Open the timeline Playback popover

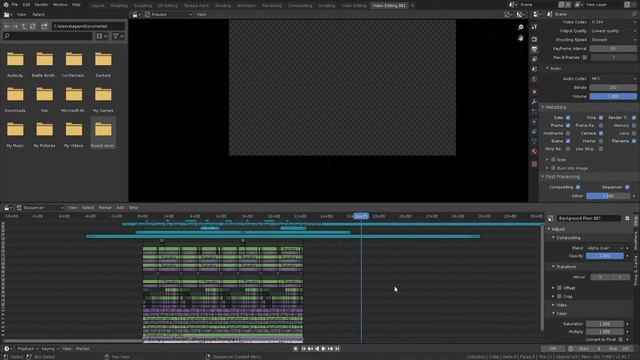tap(27, 349)
